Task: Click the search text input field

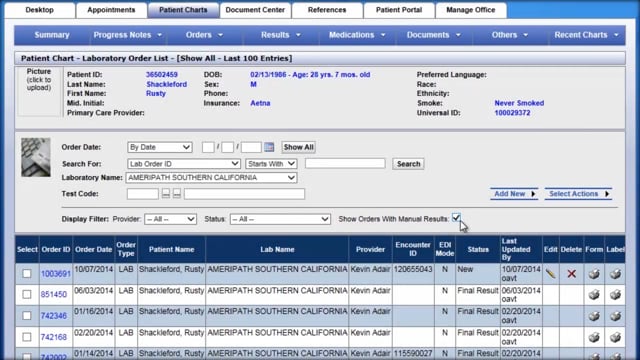Action: click(x=345, y=163)
